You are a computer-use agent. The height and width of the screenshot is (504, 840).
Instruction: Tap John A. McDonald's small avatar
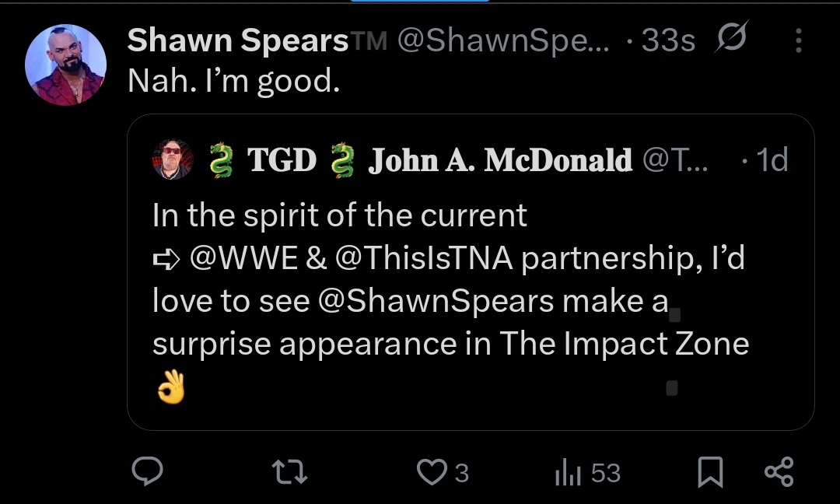tap(173, 159)
